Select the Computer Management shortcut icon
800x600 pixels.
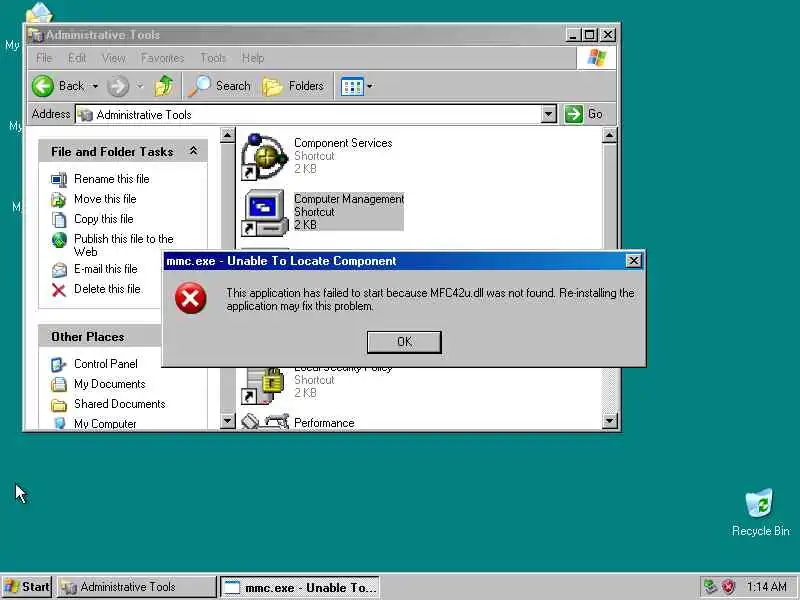click(x=264, y=213)
